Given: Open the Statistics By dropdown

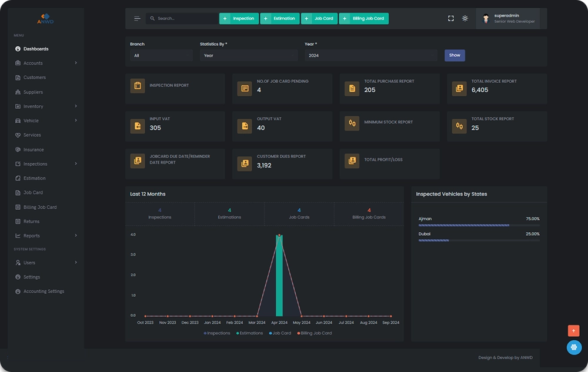Looking at the screenshot, I should 248,55.
